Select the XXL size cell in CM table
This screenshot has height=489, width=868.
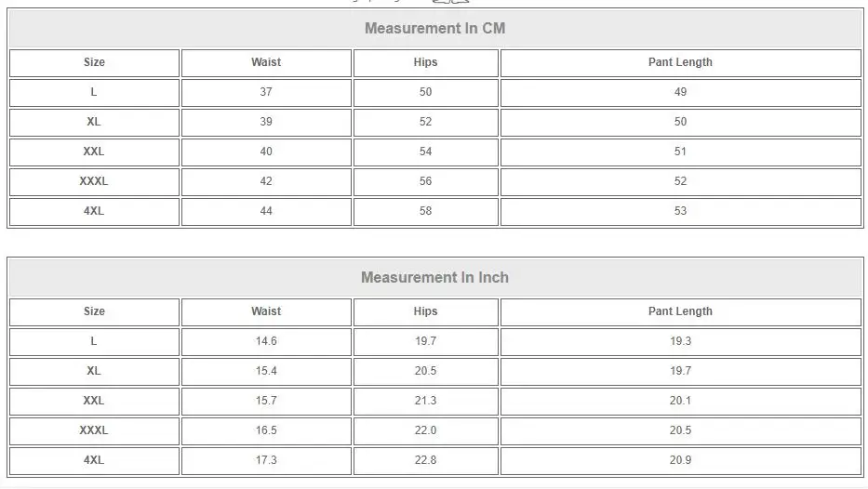(94, 152)
